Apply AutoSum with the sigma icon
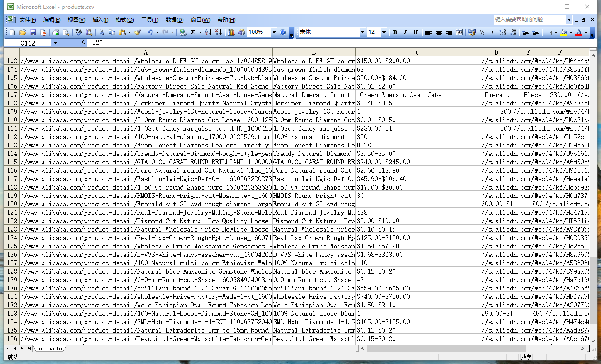The height and width of the screenshot is (364, 601). point(193,32)
